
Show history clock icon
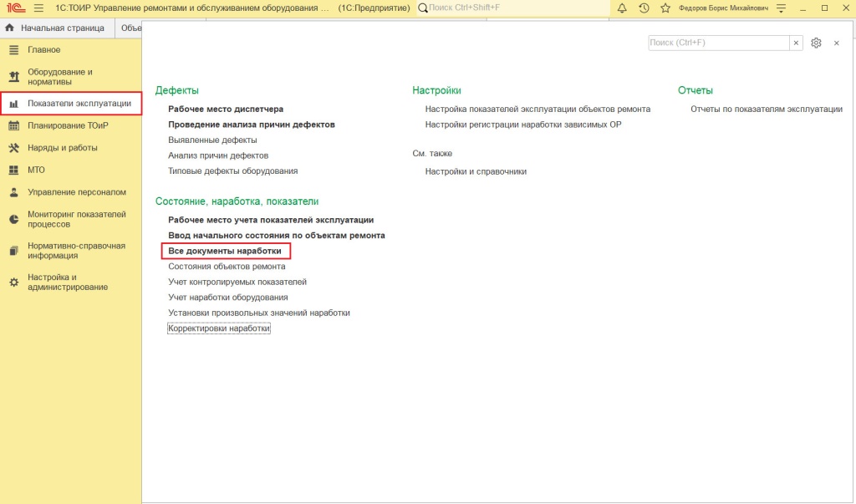[x=644, y=8]
